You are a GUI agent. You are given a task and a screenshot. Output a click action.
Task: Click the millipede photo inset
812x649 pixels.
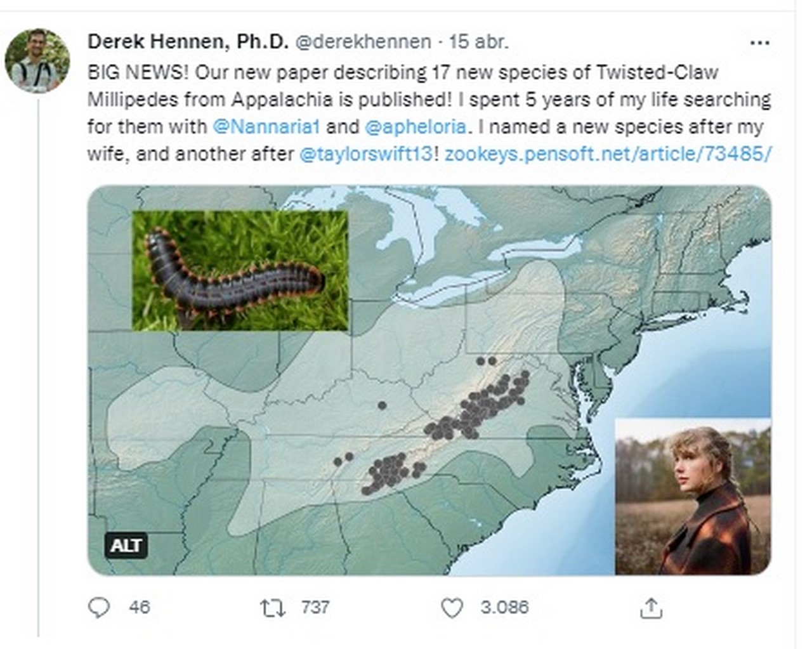(x=240, y=270)
